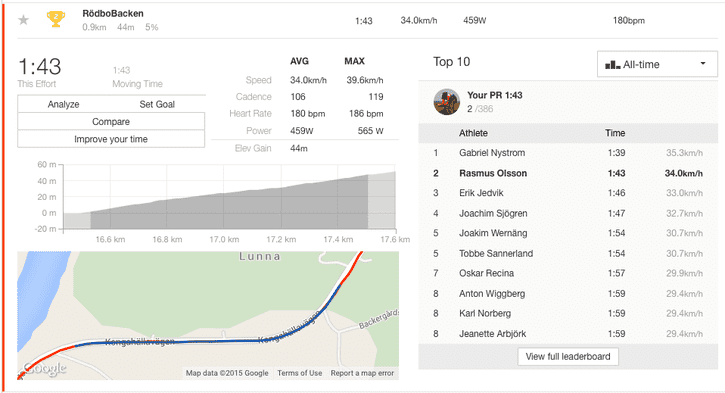Click Gabriel Nystrom's 1:39 time

(x=616, y=153)
